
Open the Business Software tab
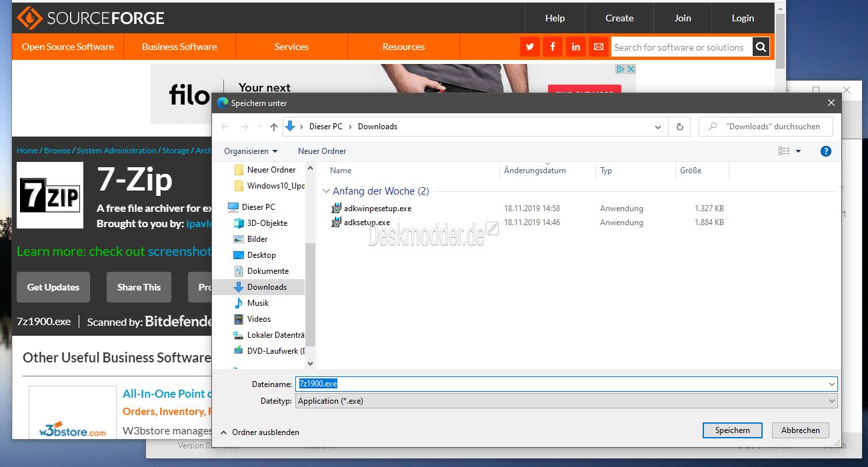(x=179, y=47)
